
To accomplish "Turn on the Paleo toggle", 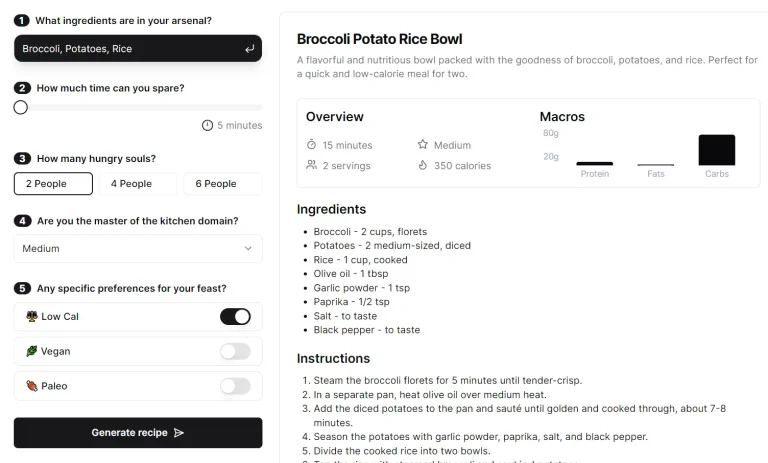I will pyautogui.click(x=235, y=386).
